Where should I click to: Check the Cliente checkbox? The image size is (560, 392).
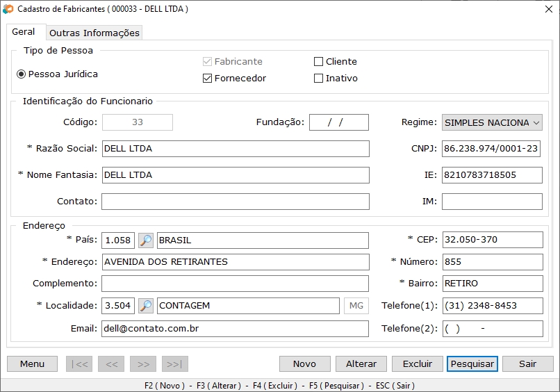(x=319, y=62)
